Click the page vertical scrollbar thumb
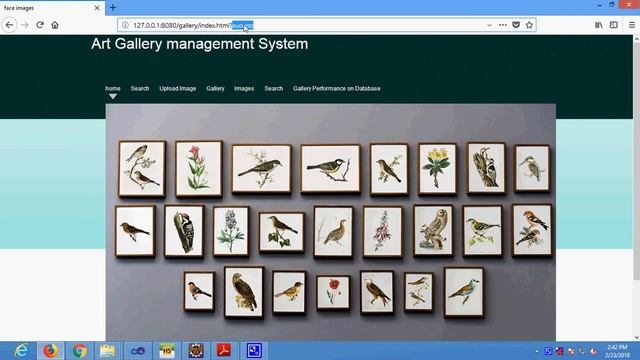 [636, 161]
